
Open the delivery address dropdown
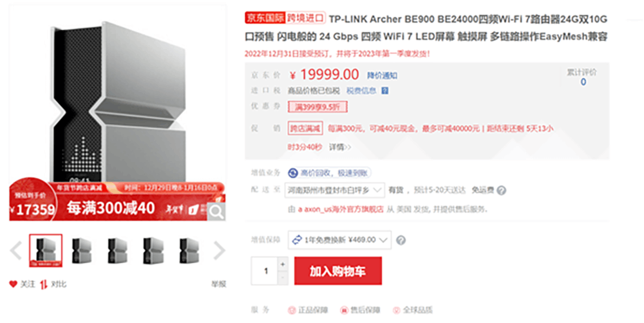[335, 190]
